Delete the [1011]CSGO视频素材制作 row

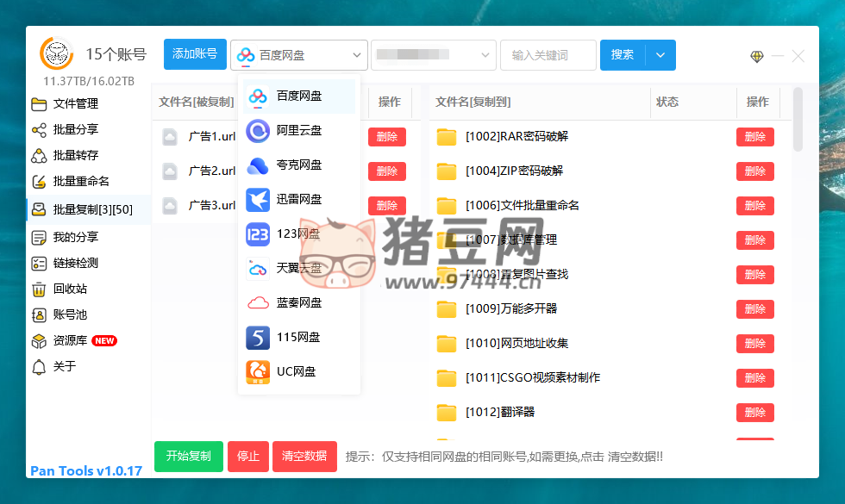[x=755, y=378]
